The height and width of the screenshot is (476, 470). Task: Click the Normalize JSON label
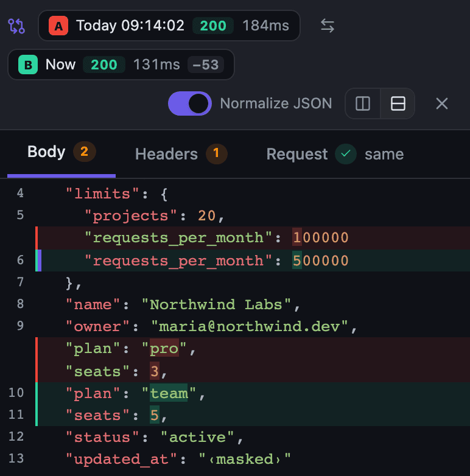(x=276, y=103)
